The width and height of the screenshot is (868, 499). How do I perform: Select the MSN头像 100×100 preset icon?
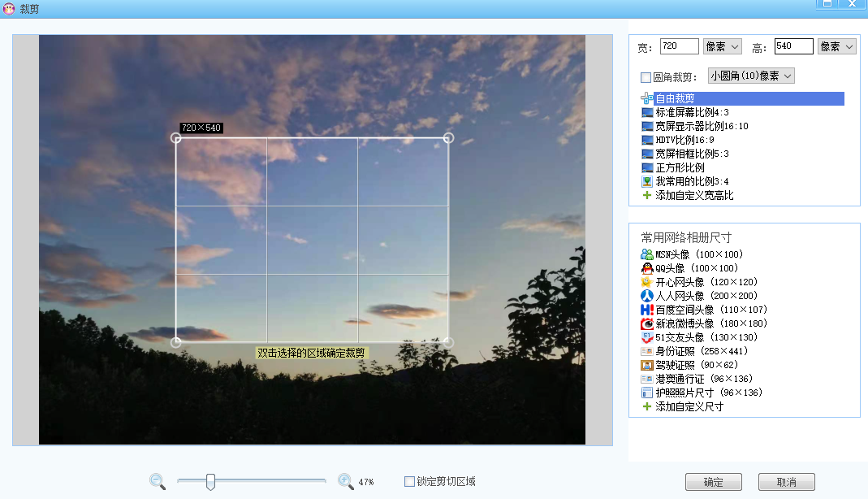(647, 254)
